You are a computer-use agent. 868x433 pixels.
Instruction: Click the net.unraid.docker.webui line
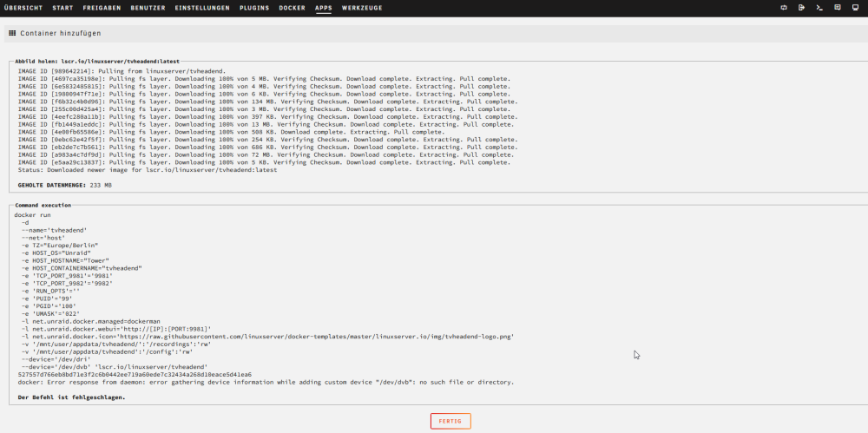click(116, 329)
